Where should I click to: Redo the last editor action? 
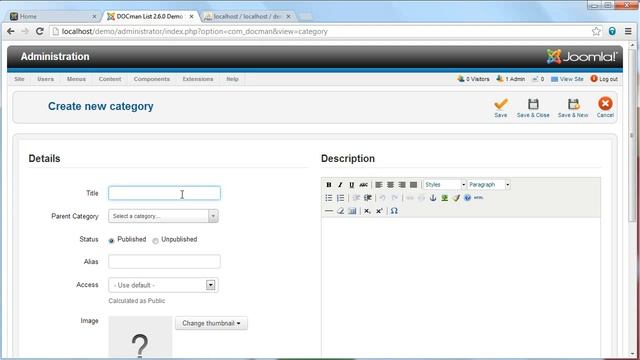(x=394, y=198)
